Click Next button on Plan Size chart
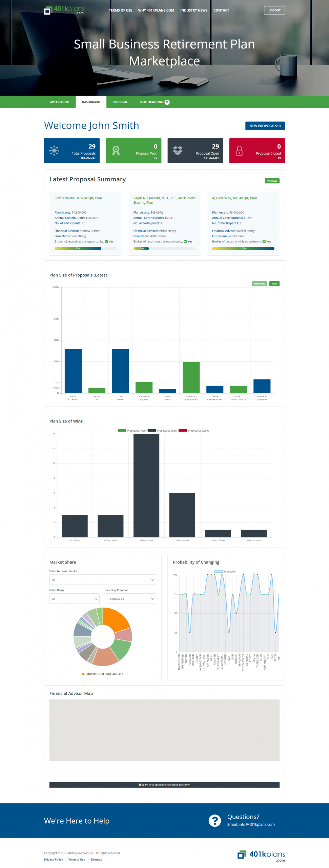This screenshot has height=868, width=329. click(x=274, y=283)
